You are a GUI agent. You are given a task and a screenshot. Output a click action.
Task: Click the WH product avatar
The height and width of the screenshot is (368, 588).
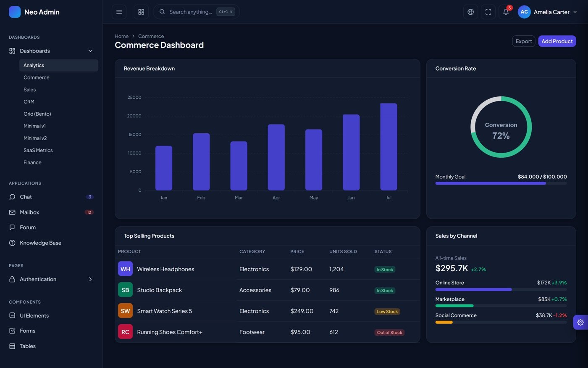pyautogui.click(x=125, y=269)
